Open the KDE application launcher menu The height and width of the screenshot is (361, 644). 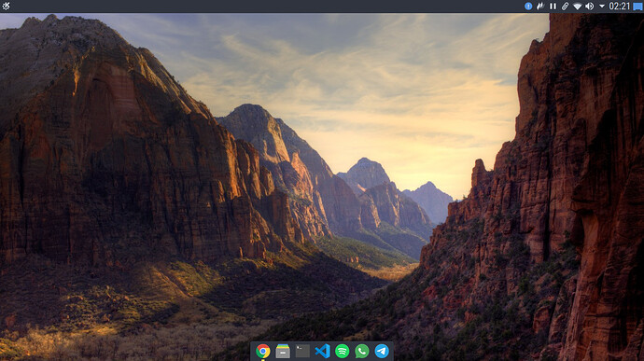click(6, 6)
